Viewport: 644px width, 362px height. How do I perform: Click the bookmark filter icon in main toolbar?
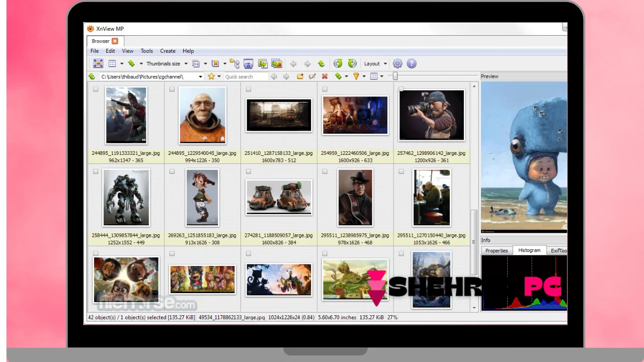click(x=215, y=63)
